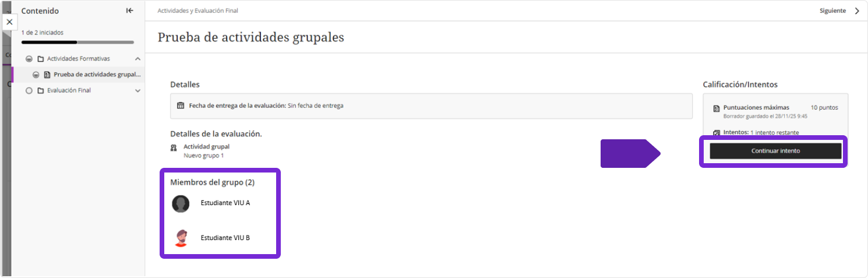Go to next item with Siguiente arrow
This screenshot has width=868, height=278.
(x=857, y=10)
